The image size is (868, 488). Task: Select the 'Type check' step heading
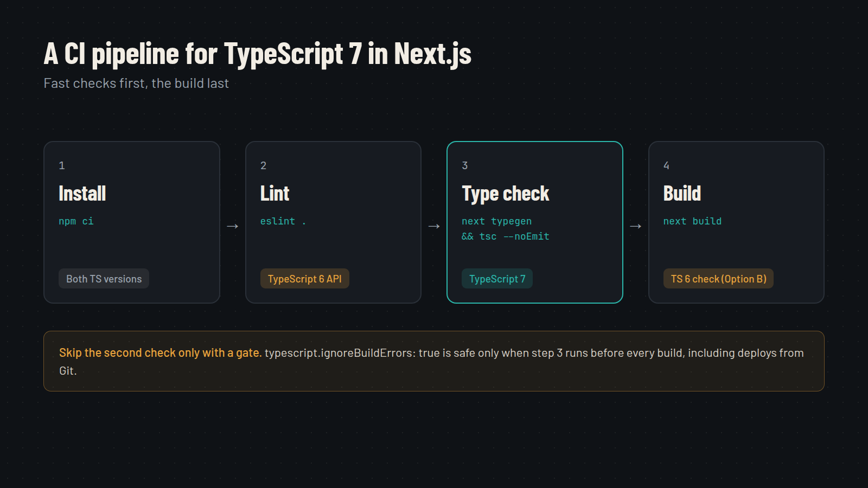click(x=506, y=194)
